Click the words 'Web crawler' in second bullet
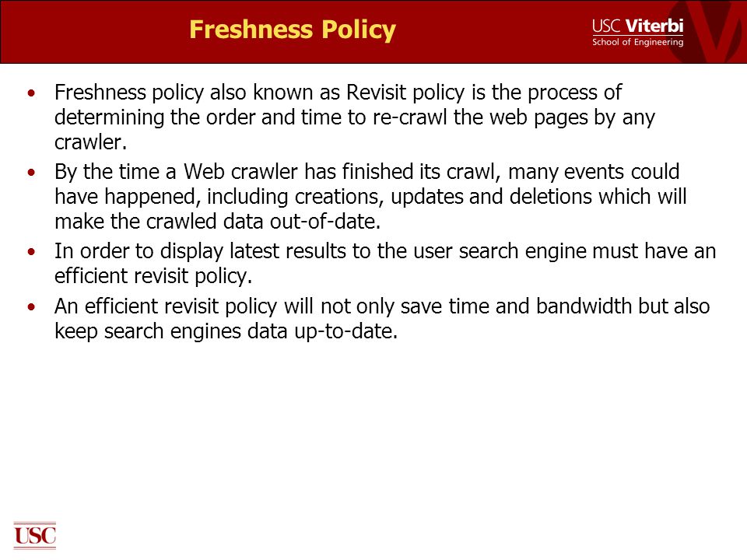Viewport: 747px width, 560px height. tap(241, 171)
